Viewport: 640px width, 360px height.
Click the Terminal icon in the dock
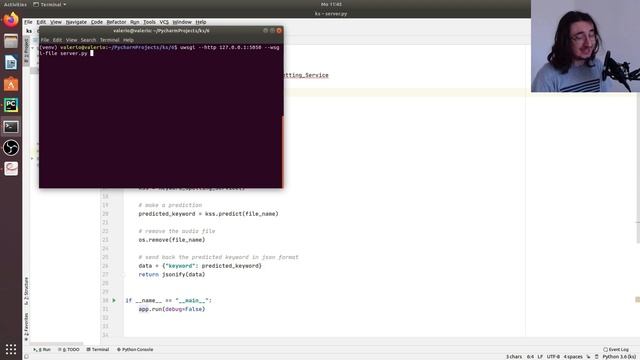(x=11, y=127)
